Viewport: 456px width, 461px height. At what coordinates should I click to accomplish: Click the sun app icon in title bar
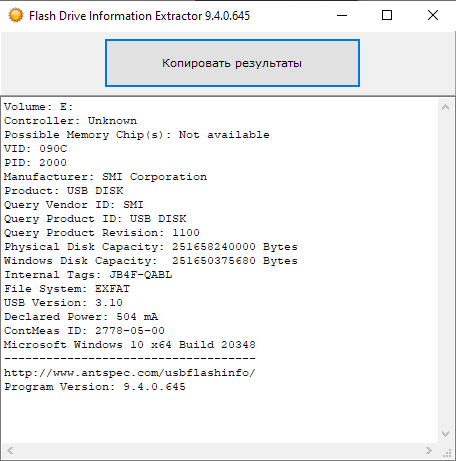click(16, 15)
